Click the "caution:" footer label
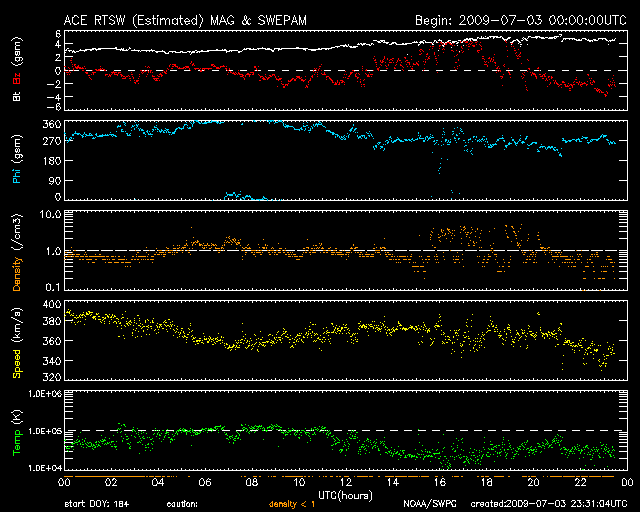640x512 pixels. point(182,504)
